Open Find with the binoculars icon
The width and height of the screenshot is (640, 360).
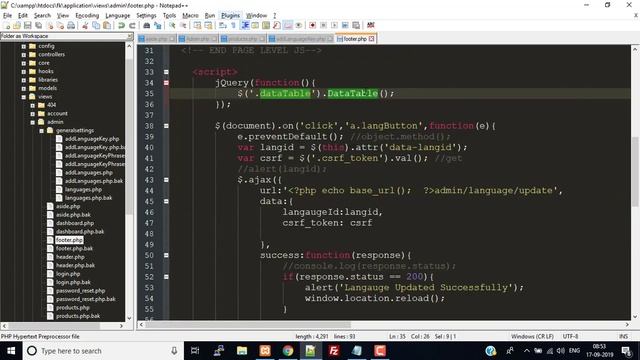coord(147,25)
